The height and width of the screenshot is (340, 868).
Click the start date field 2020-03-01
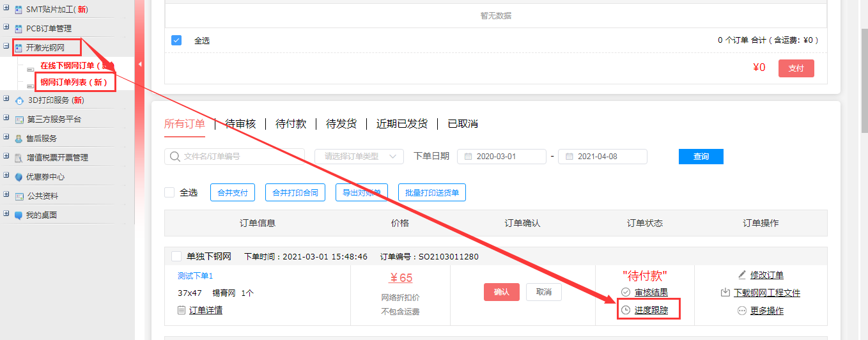click(502, 157)
